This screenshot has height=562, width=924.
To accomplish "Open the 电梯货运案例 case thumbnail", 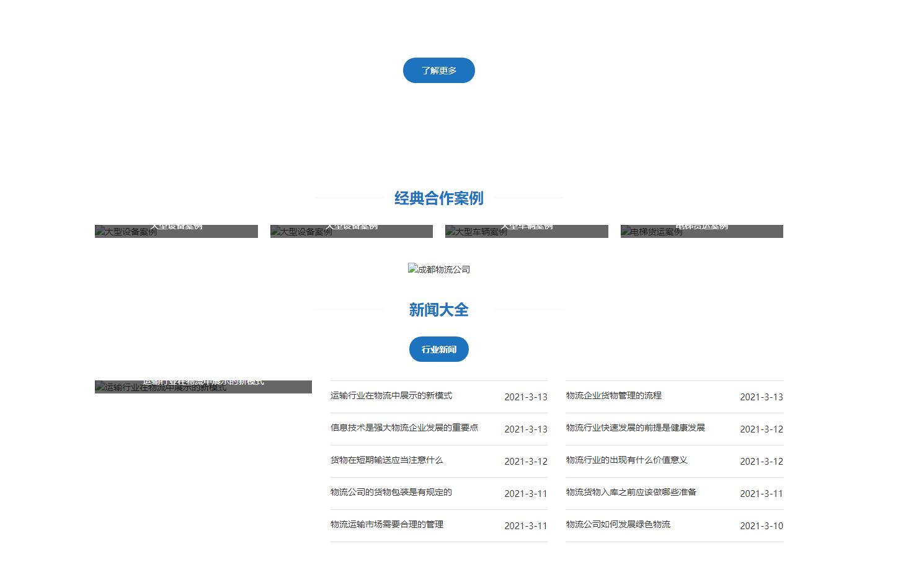I will [x=701, y=231].
